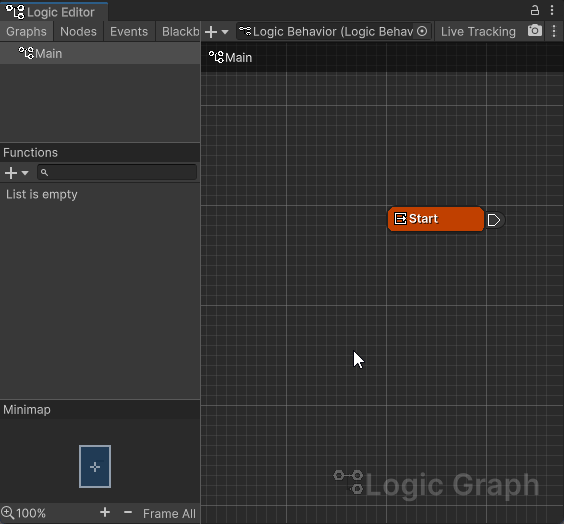
Task: Open the graph toolbar more options menu
Action: point(554,31)
